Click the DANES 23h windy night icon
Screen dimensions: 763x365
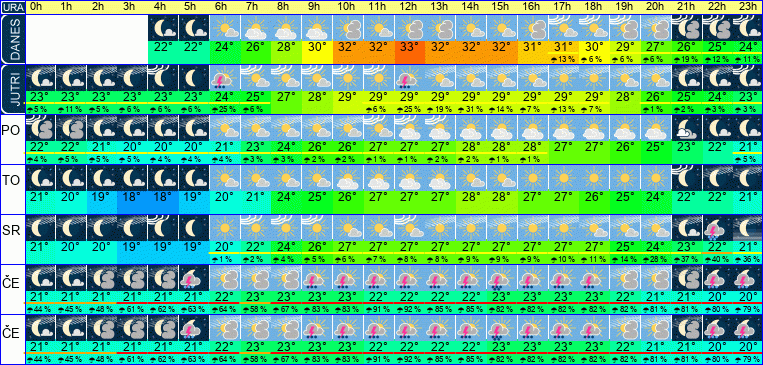click(748, 28)
